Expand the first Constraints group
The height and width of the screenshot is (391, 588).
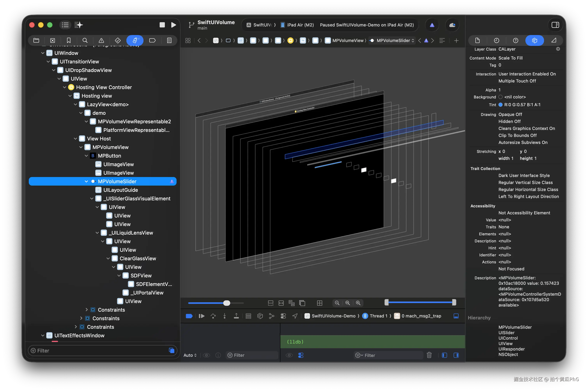pyautogui.click(x=87, y=309)
